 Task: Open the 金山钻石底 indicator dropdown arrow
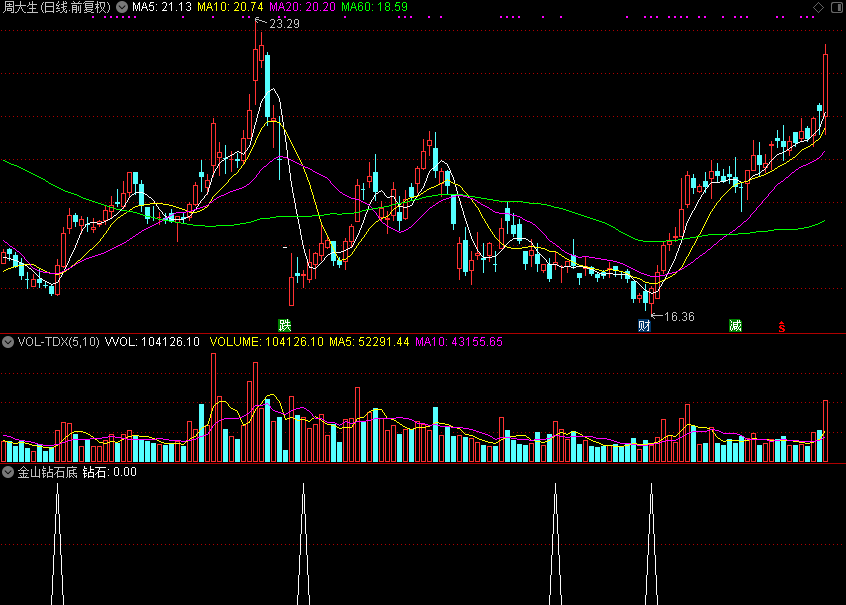pyautogui.click(x=8, y=472)
